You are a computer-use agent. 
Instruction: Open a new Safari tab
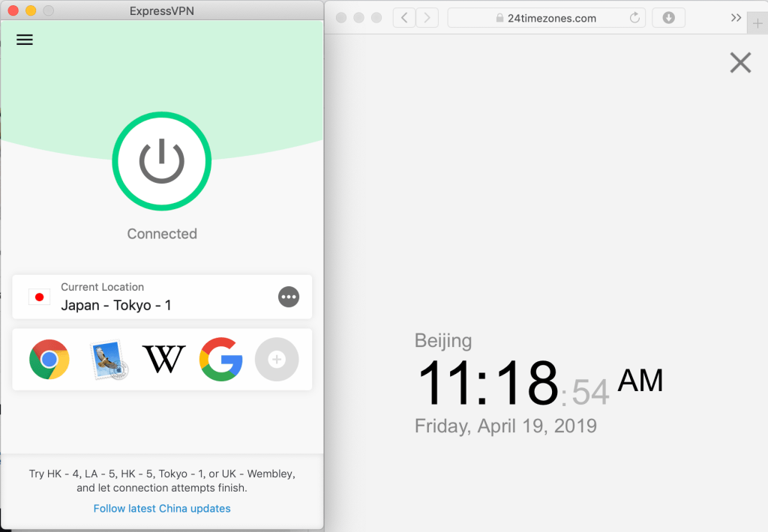[757, 23]
